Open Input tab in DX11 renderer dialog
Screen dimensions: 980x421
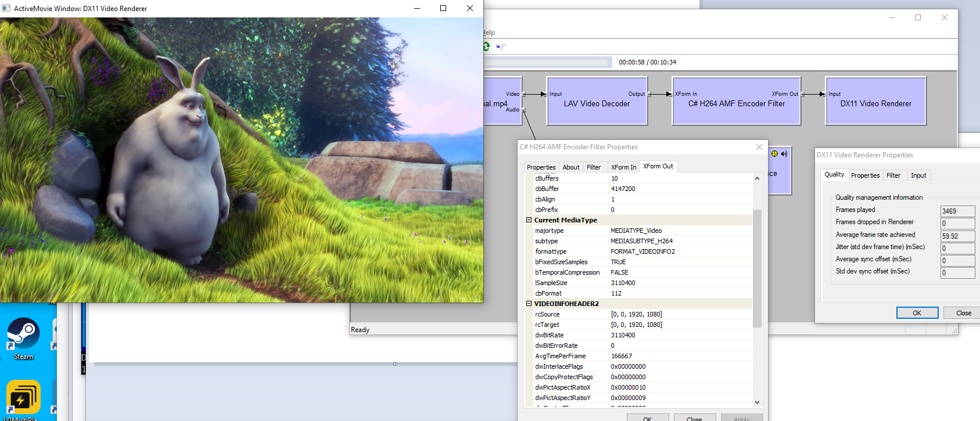pos(918,175)
